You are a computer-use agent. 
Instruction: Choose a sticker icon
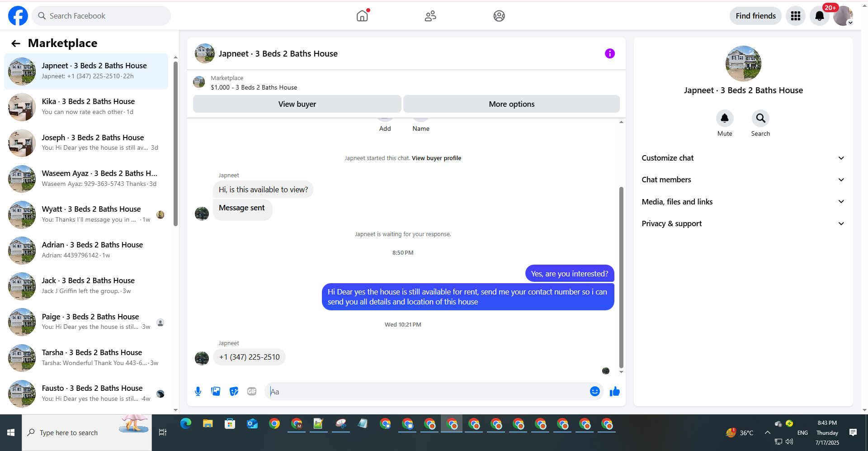(x=234, y=391)
